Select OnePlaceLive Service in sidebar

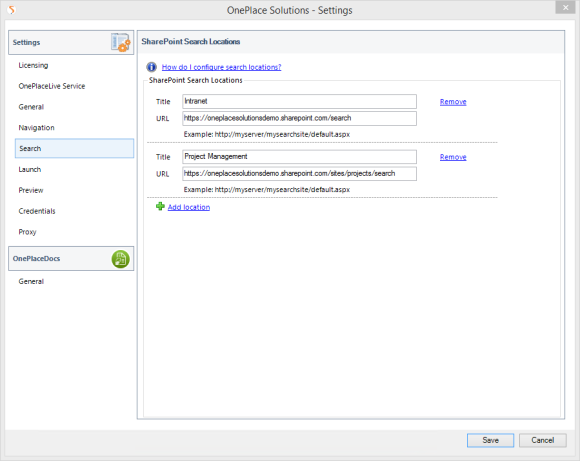(x=52, y=86)
